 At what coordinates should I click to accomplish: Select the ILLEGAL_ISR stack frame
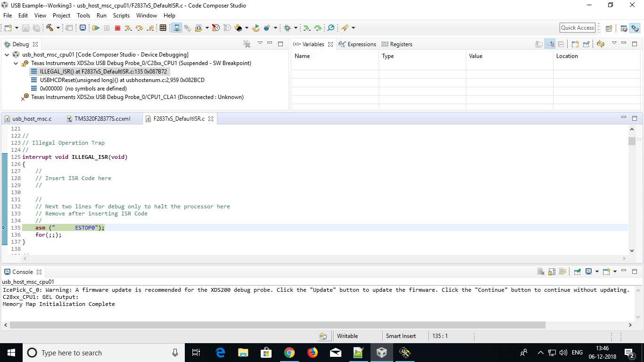coord(99,72)
